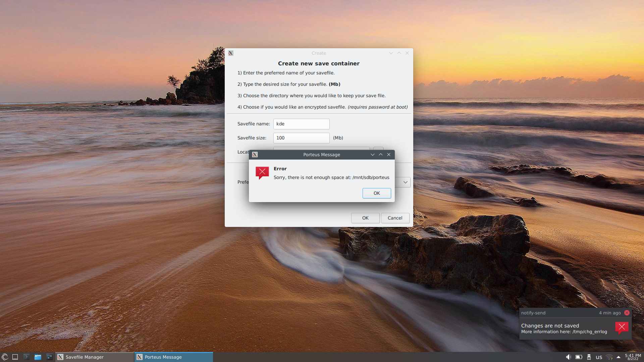Switch keyboard layout via 'us' indicator
644x362 pixels.
599,357
